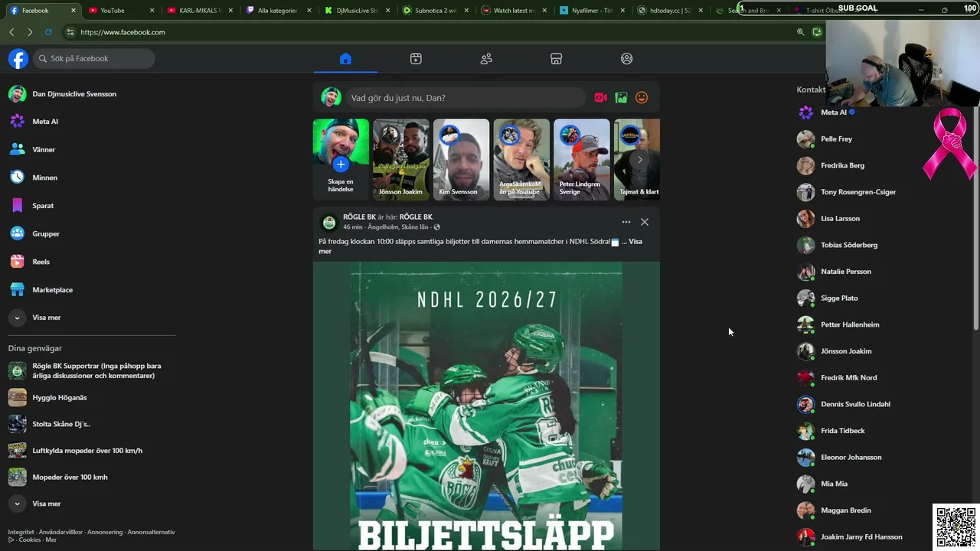Open Annonsering footer link
Image resolution: width=980 pixels, height=551 pixels.
click(105, 532)
